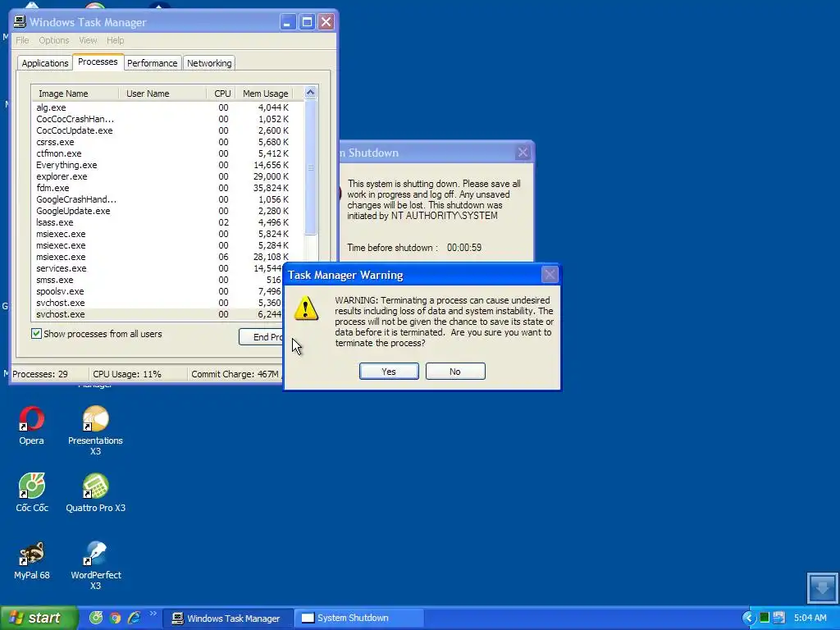The height and width of the screenshot is (630, 840).
Task: Click the Cốc Cốc quick launch icon
Action: point(96,618)
